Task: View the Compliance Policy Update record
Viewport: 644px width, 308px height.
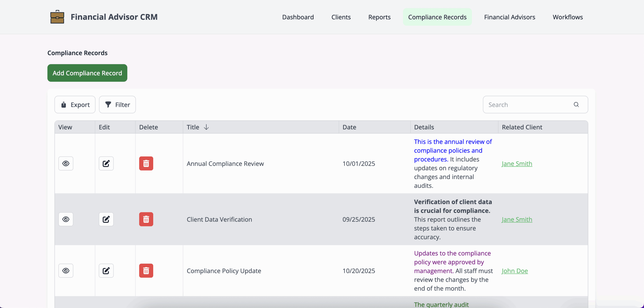Action: (66, 270)
